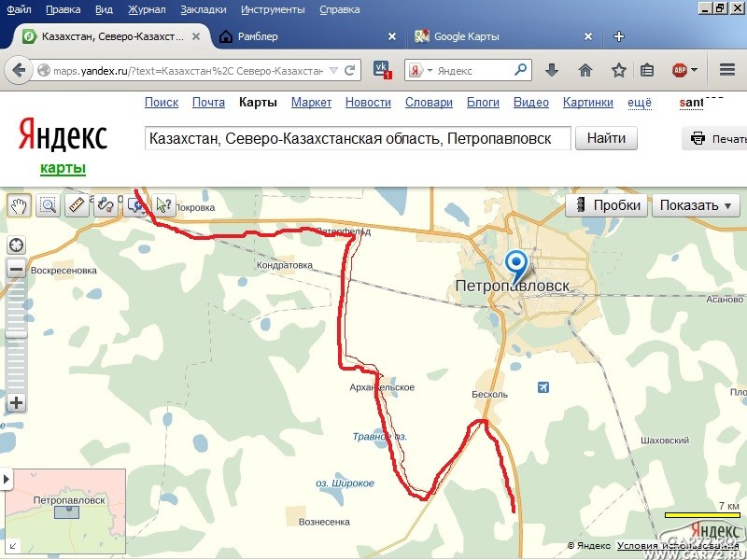Click the search magnifier in Яндекс box
This screenshot has height=560, width=747.
520,70
